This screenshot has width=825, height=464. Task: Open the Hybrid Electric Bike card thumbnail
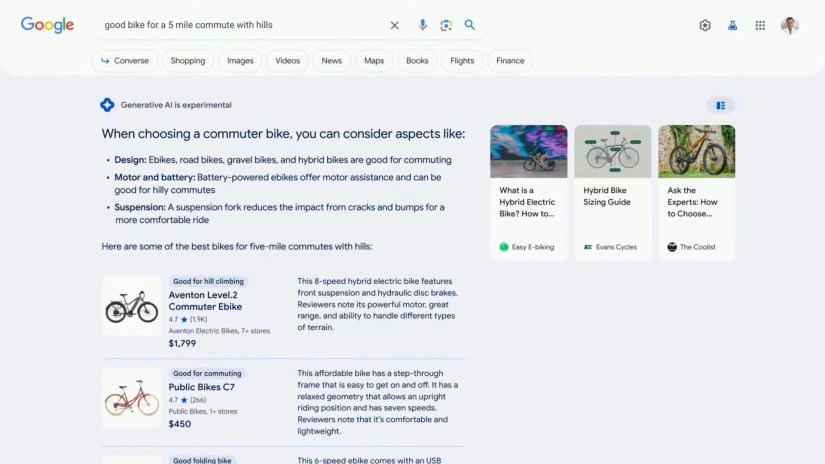(529, 152)
